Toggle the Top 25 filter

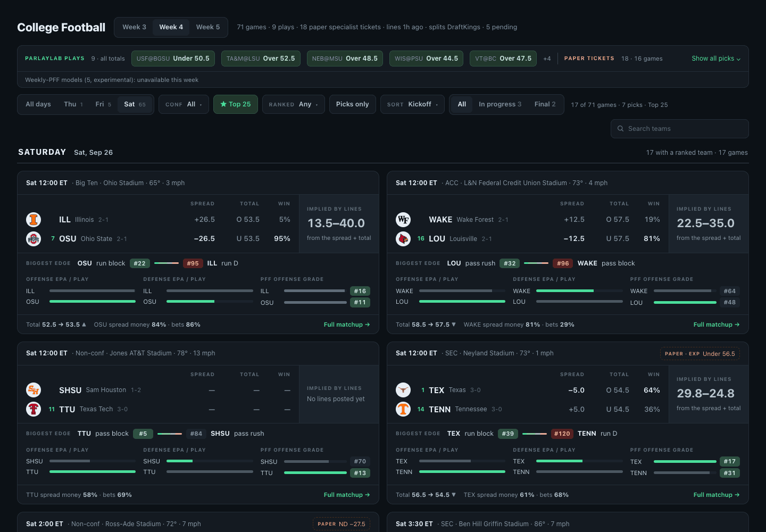[x=236, y=104]
